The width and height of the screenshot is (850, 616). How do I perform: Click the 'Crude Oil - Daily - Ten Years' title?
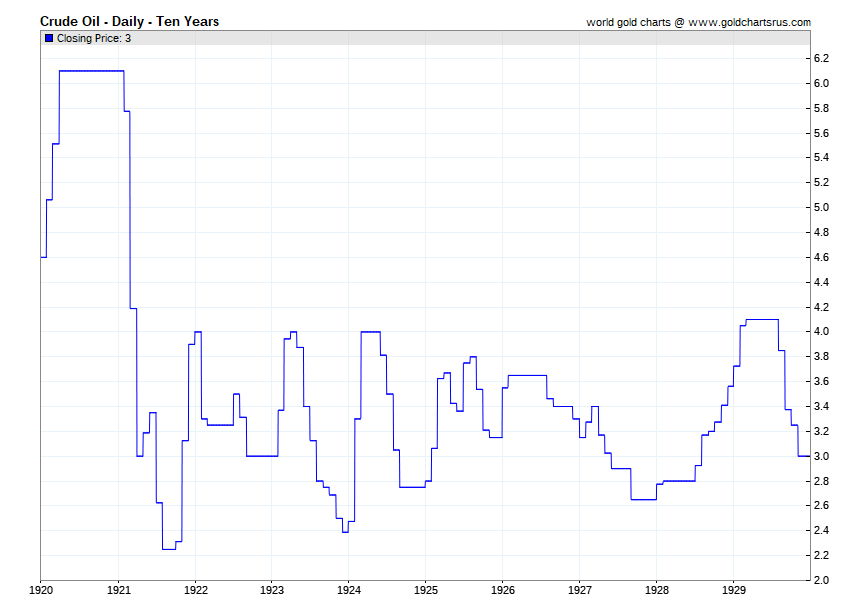129,21
